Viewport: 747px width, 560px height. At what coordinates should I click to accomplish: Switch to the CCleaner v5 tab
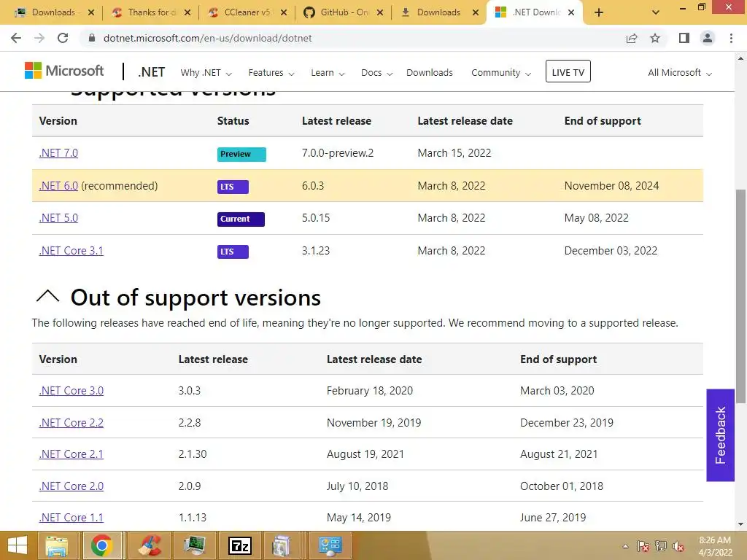pos(245,12)
